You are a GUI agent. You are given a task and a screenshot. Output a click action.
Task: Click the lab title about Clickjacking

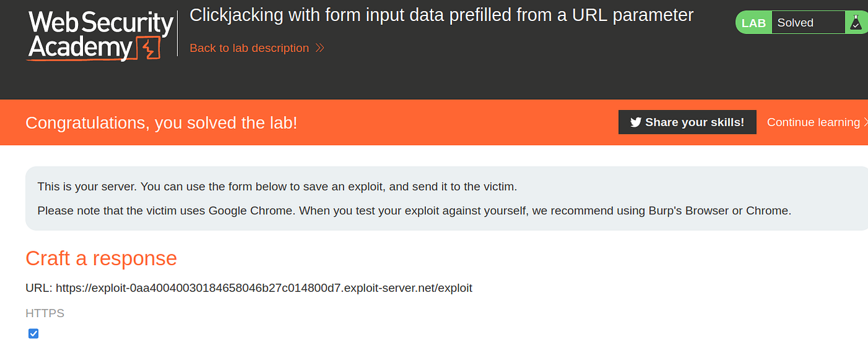pyautogui.click(x=441, y=15)
